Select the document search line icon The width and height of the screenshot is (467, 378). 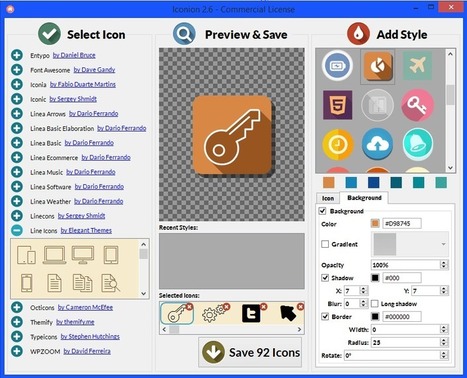coord(110,283)
